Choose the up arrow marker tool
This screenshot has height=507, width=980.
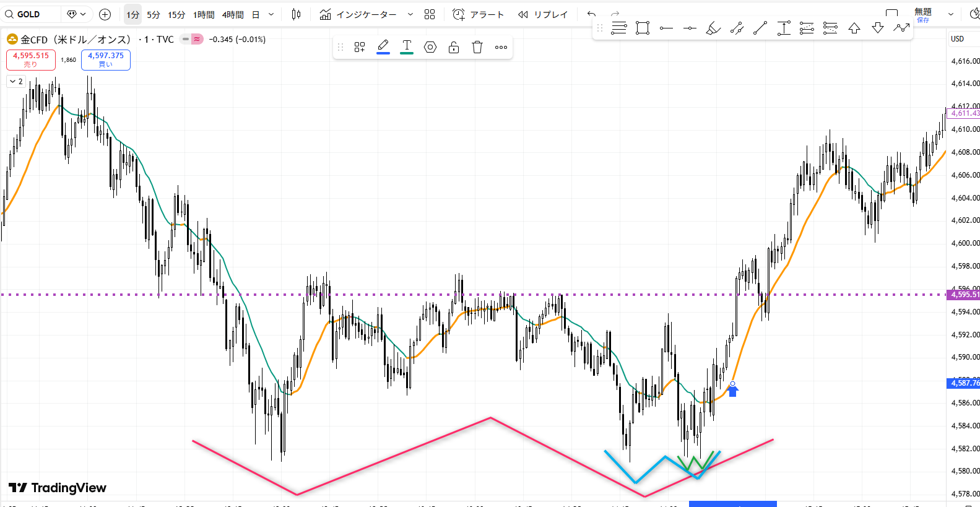pos(854,28)
